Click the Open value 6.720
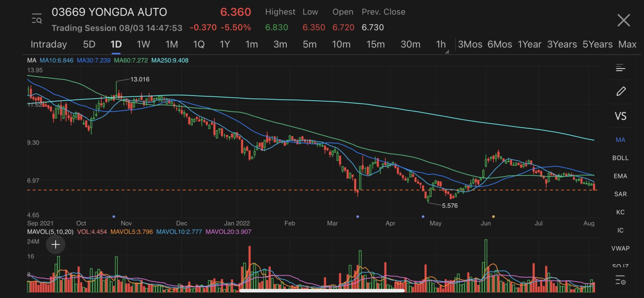This screenshot has height=298, width=644. coord(343,27)
